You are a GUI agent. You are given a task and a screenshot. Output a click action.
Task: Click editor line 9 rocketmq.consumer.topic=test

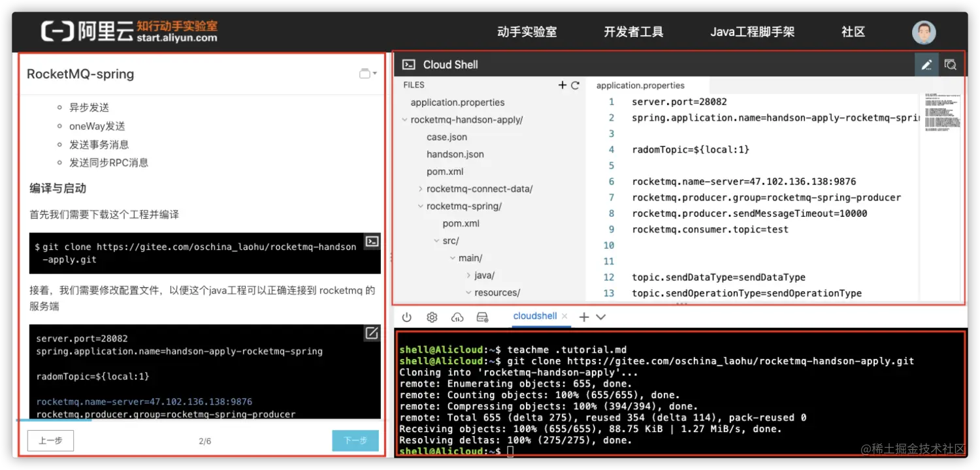pos(710,229)
